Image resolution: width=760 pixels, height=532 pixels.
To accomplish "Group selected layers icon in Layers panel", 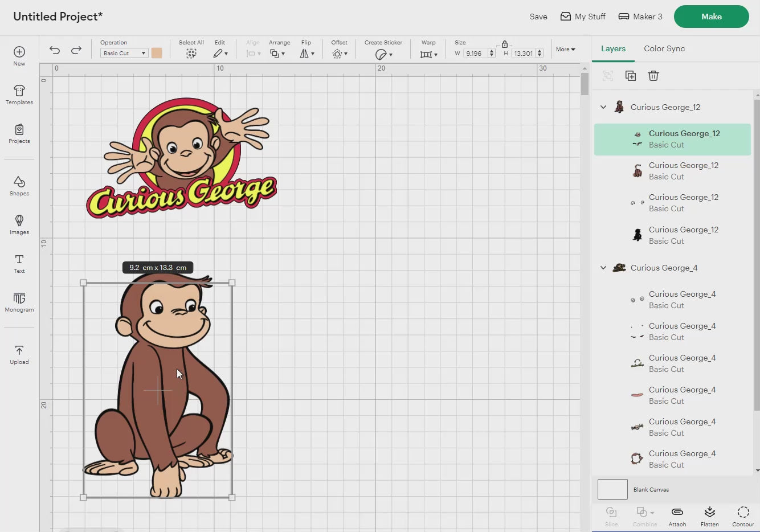I will 608,76.
